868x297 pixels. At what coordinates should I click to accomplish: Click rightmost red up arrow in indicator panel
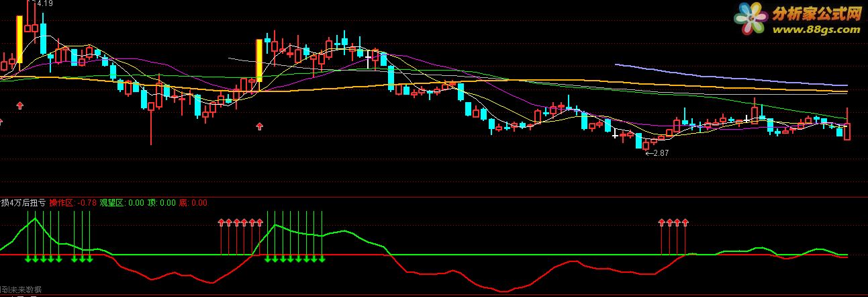[x=685, y=221]
